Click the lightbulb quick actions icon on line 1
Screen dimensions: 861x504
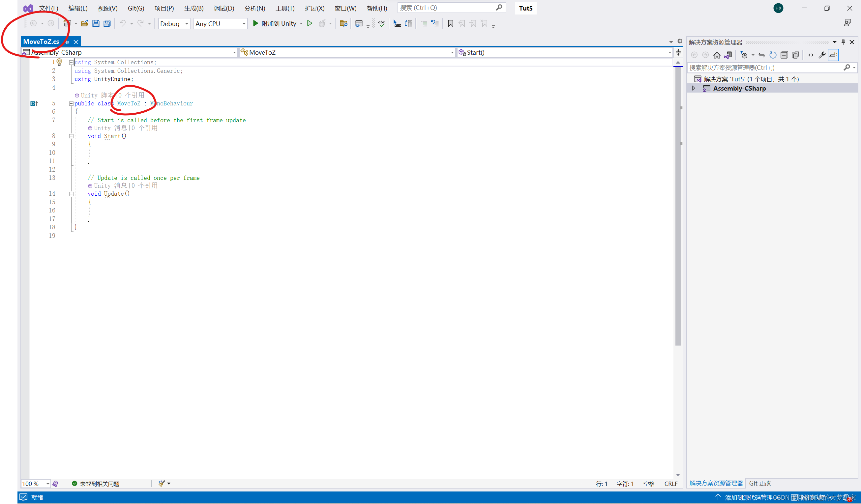click(x=59, y=62)
